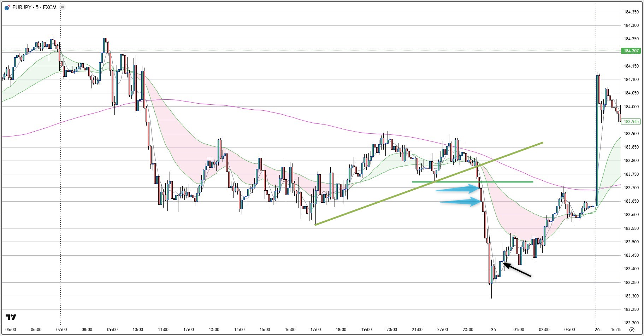Open more options menu beside the EURJPY legend
The image size is (644, 336).
coord(62,7)
